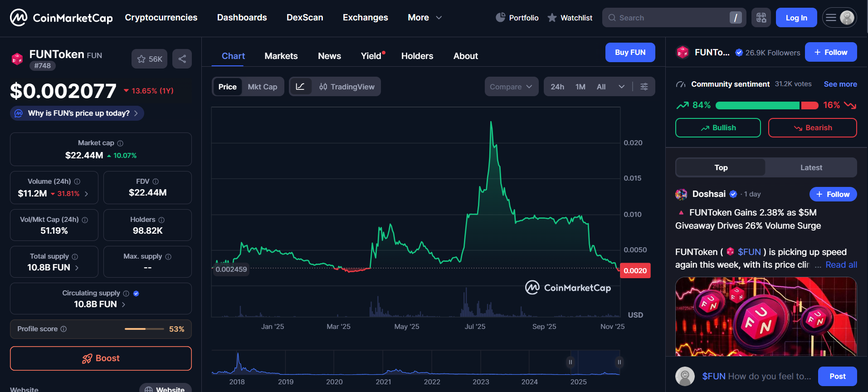Show Market cap info tooltip icon
Image resolution: width=868 pixels, height=392 pixels.
click(120, 143)
